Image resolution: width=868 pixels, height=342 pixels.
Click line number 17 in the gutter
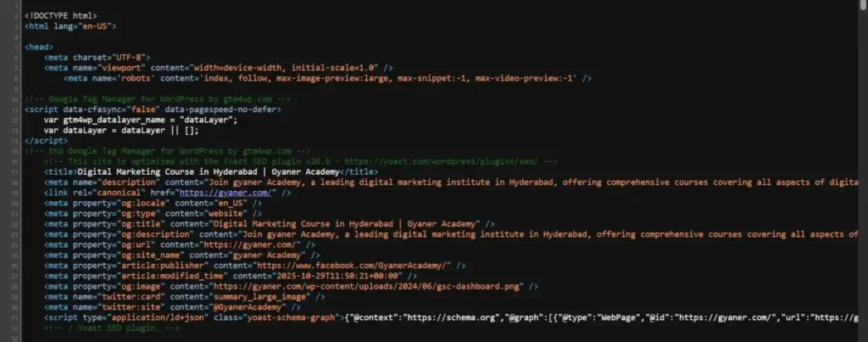coord(16,172)
